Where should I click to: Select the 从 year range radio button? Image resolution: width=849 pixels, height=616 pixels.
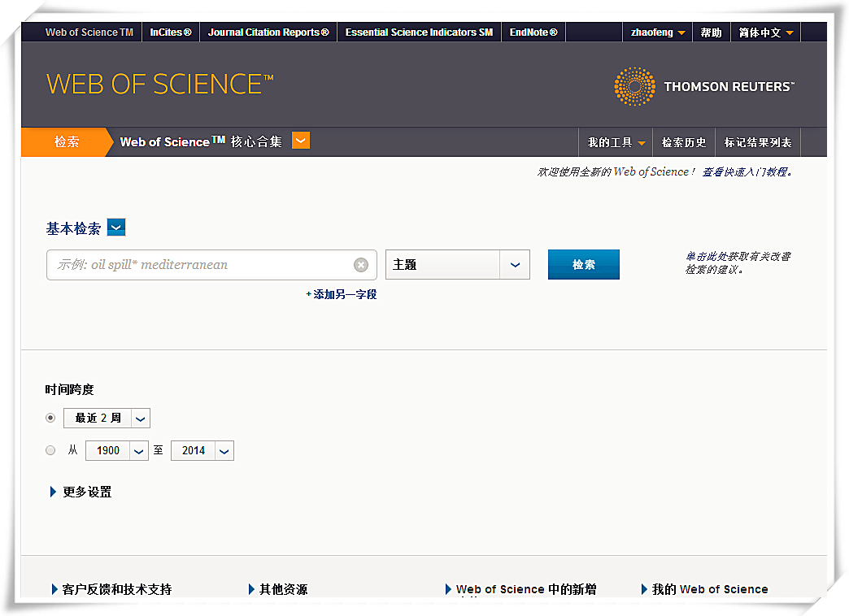pos(50,450)
